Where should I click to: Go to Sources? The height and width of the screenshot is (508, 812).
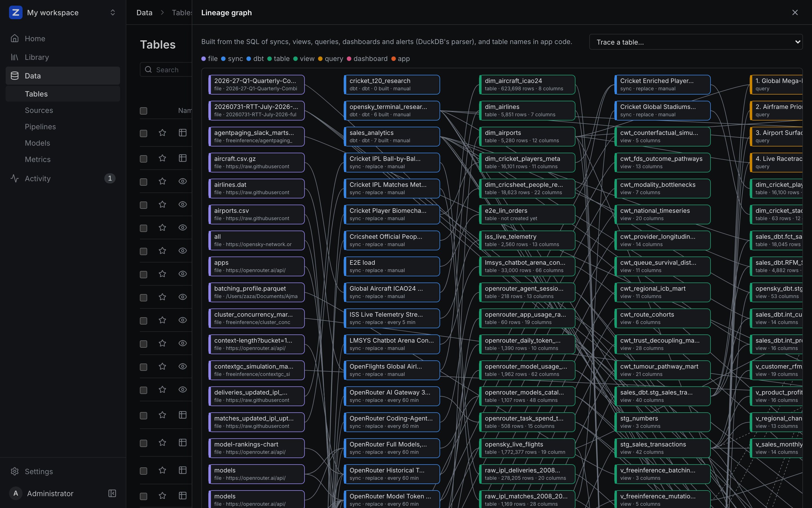coord(63,110)
